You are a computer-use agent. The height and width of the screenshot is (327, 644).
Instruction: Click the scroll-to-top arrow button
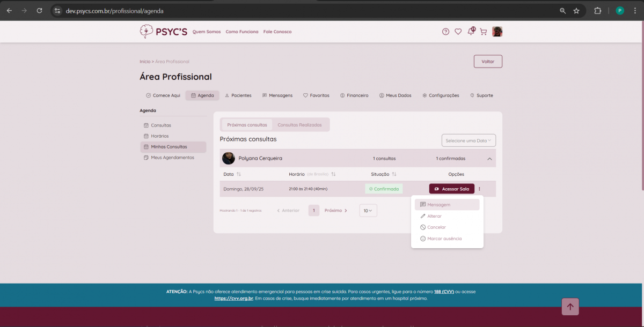570,307
